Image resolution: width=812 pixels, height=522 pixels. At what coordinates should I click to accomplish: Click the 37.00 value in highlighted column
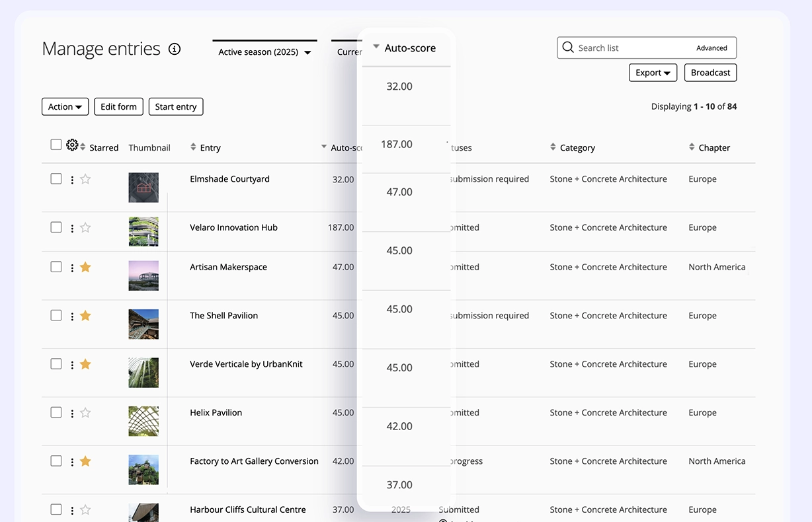[x=399, y=485]
